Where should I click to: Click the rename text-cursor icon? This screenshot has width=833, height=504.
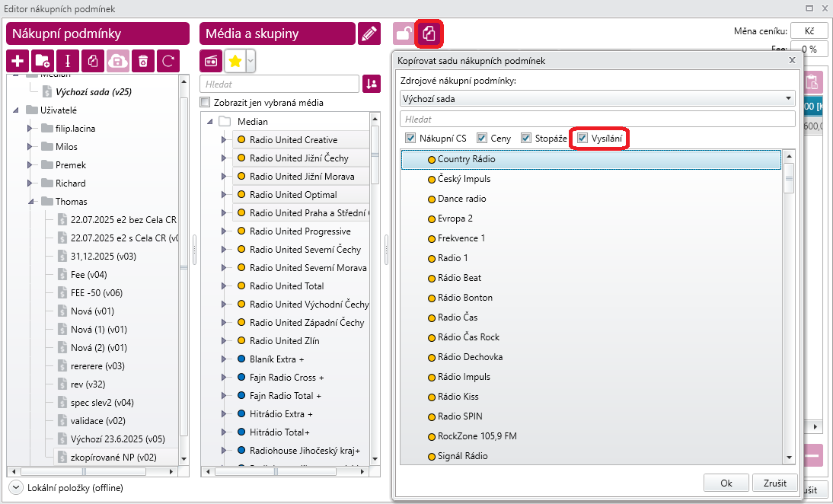coord(68,61)
